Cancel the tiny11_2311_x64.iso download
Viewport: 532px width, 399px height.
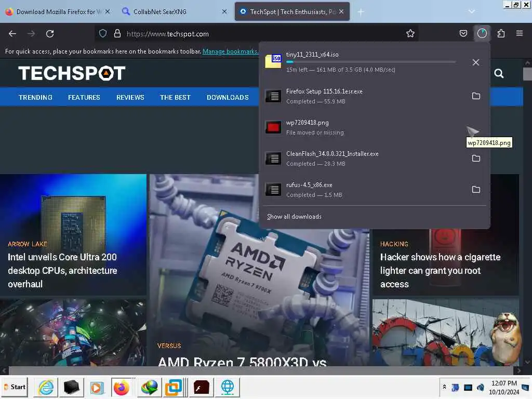[476, 62]
